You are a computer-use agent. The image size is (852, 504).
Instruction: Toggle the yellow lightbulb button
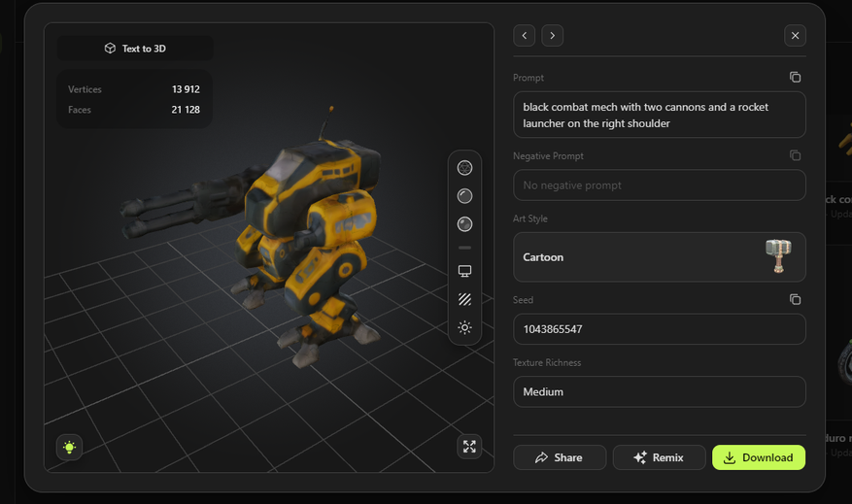pos(69,448)
